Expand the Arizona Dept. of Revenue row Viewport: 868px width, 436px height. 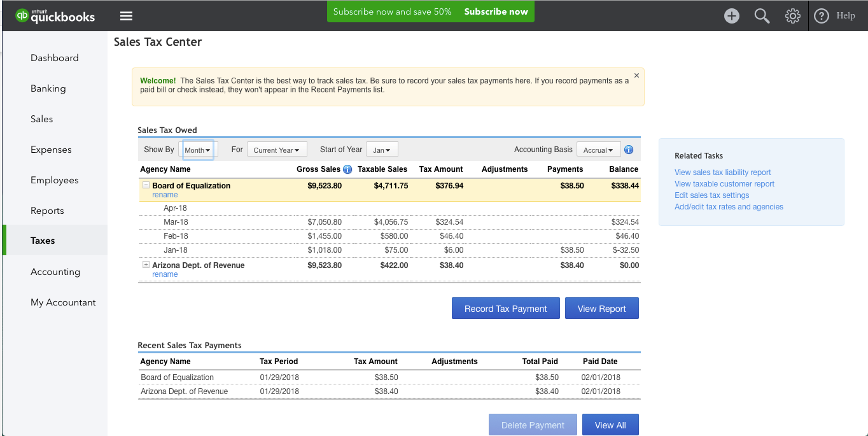(146, 265)
